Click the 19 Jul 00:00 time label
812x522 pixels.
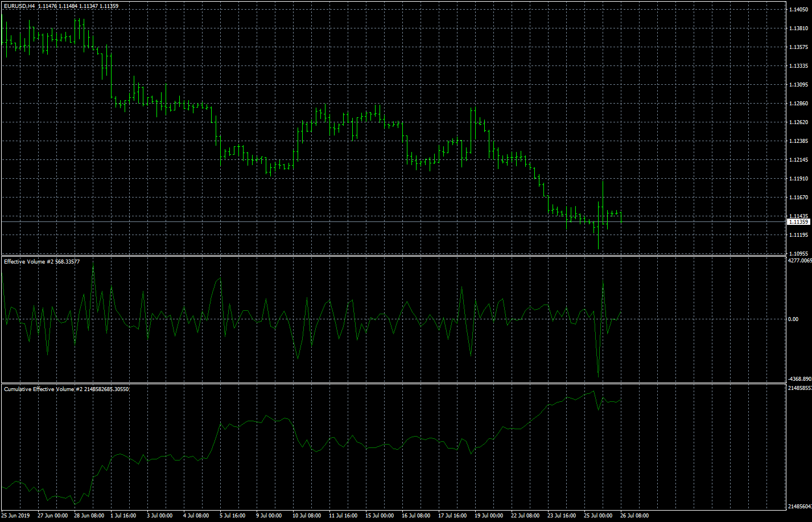click(489, 516)
